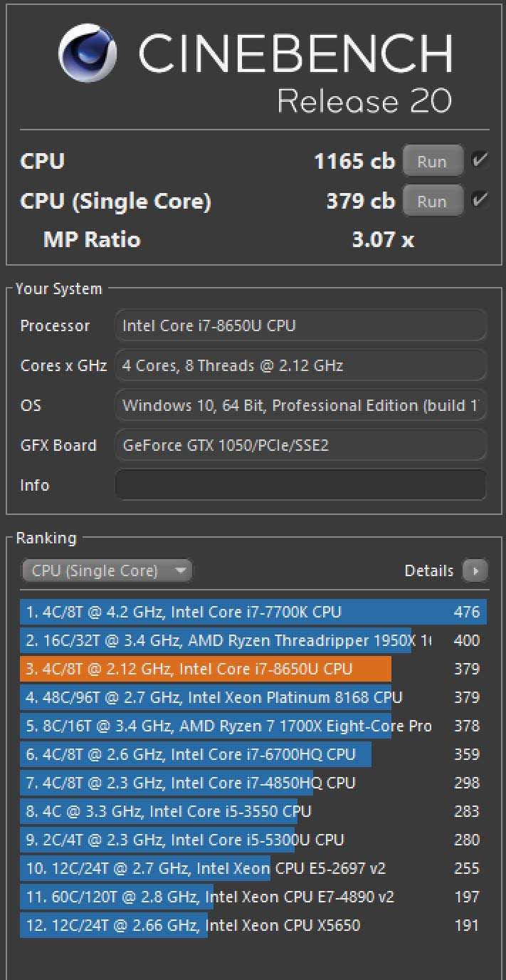This screenshot has height=980, width=506.
Task: Select ranking row Intel Core i5-5300U
Action: [253, 840]
